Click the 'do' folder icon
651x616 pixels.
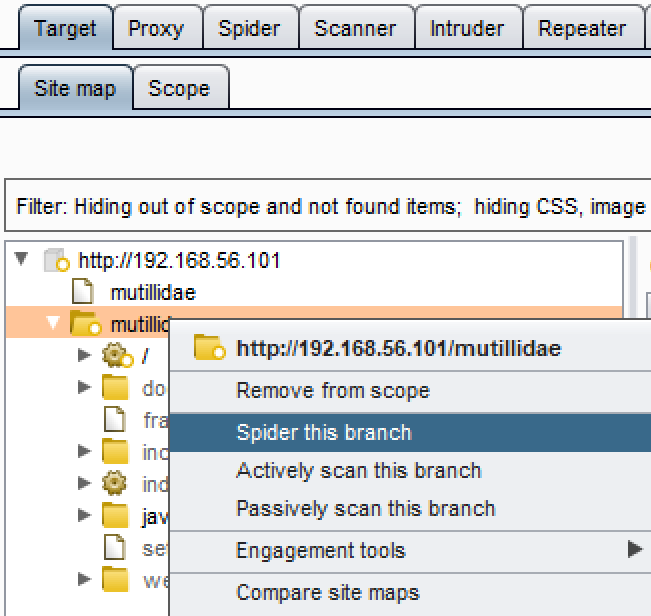116,387
